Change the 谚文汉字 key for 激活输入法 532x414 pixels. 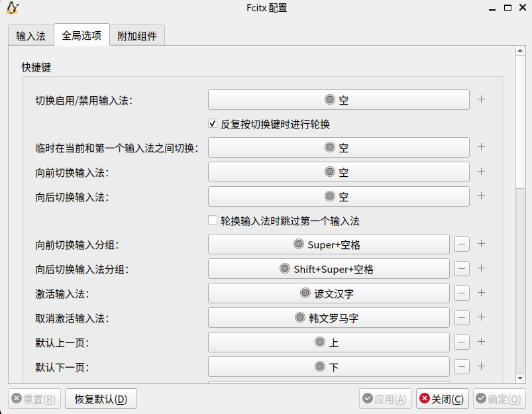pos(329,293)
